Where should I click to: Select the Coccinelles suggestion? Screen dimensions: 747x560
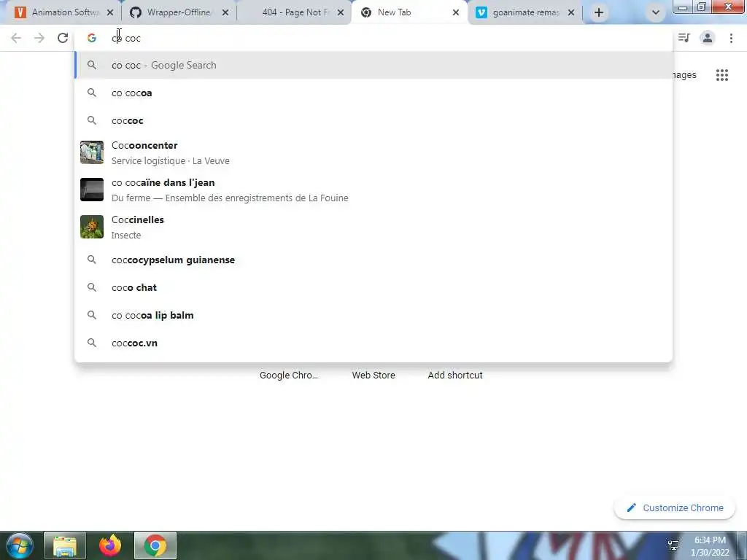click(x=374, y=227)
